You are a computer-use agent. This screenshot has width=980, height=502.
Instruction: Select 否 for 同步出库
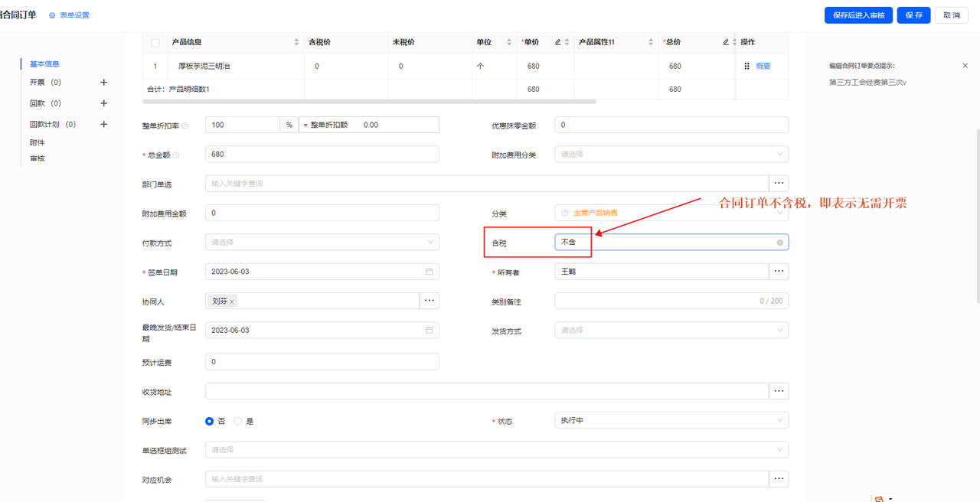(210, 421)
